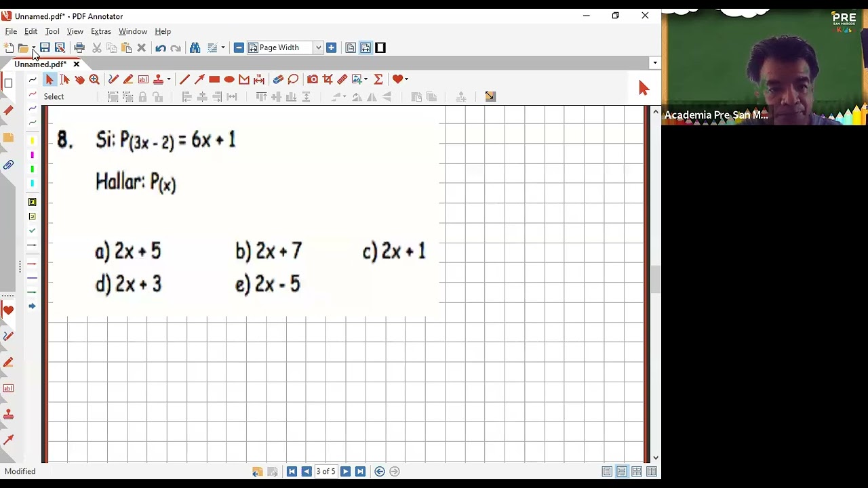Screen dimensions: 868x488
Task: Toggle full screen mode
Action: (x=380, y=47)
